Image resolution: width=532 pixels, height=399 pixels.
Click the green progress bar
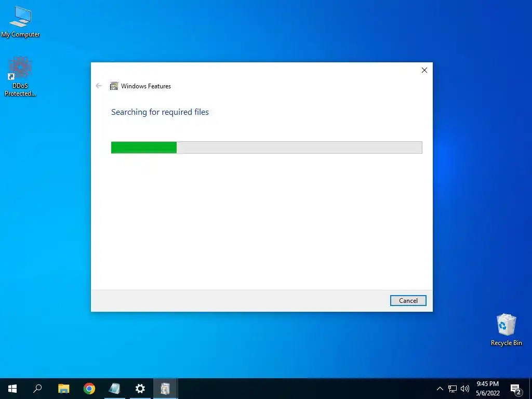[x=267, y=148]
